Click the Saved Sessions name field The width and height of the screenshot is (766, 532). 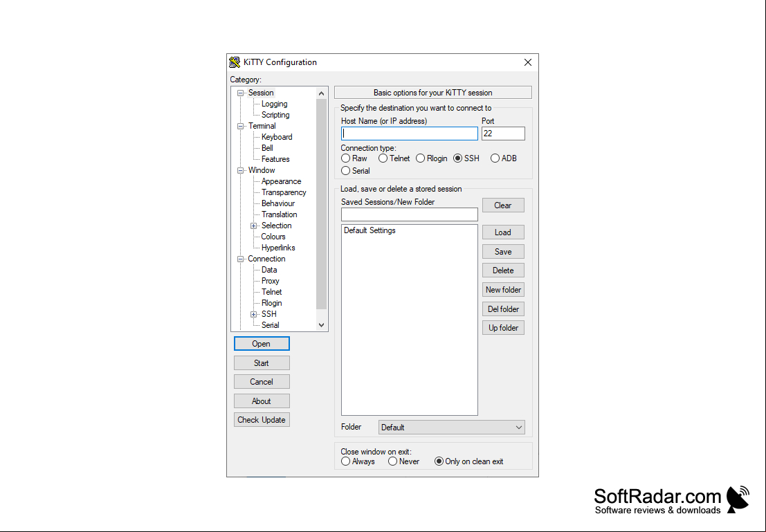click(x=410, y=214)
